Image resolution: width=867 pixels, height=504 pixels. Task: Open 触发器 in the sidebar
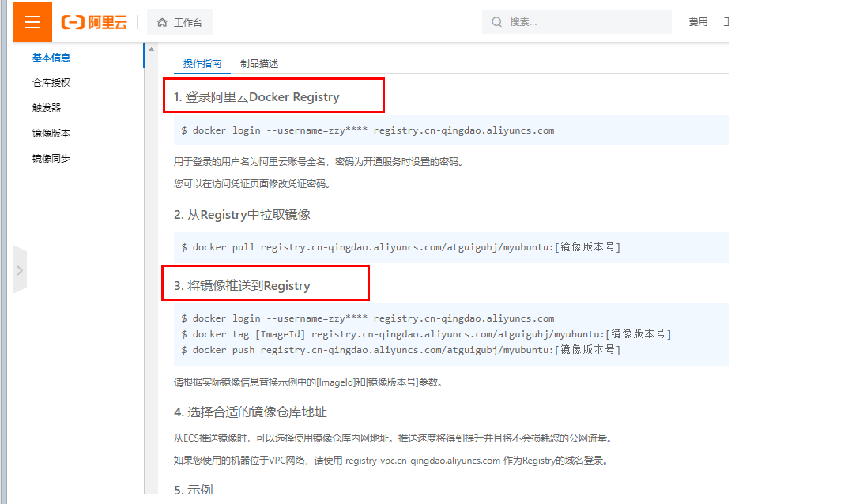pos(47,107)
